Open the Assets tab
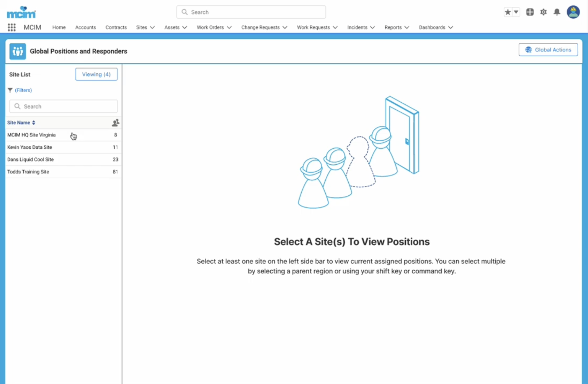This screenshot has width=588, height=384. coord(172,27)
